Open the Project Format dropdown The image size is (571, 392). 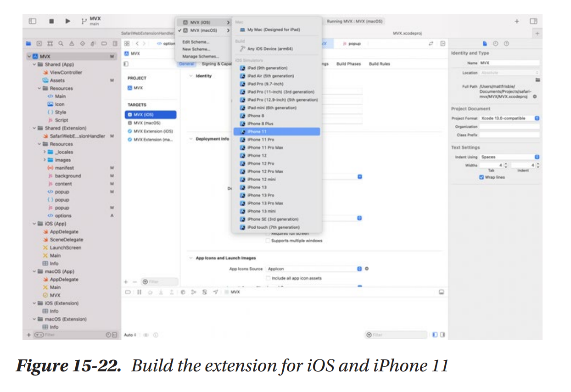[x=537, y=118]
